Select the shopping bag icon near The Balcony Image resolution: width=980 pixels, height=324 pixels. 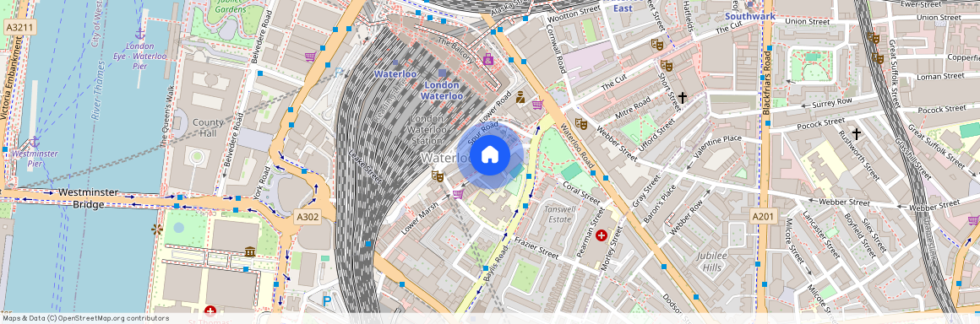tap(488, 59)
